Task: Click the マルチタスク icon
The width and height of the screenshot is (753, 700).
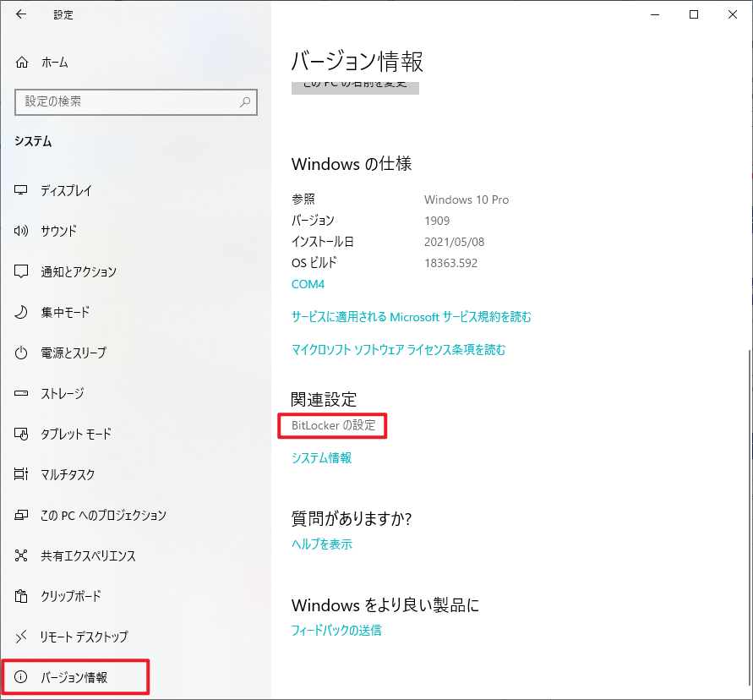Action: tap(20, 474)
